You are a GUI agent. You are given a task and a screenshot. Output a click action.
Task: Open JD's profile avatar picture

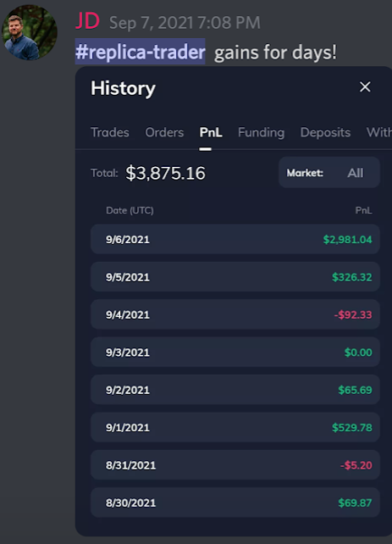[30, 32]
